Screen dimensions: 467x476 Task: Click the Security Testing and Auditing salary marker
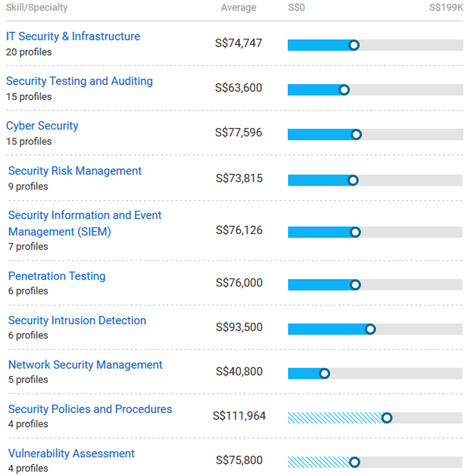344,90
